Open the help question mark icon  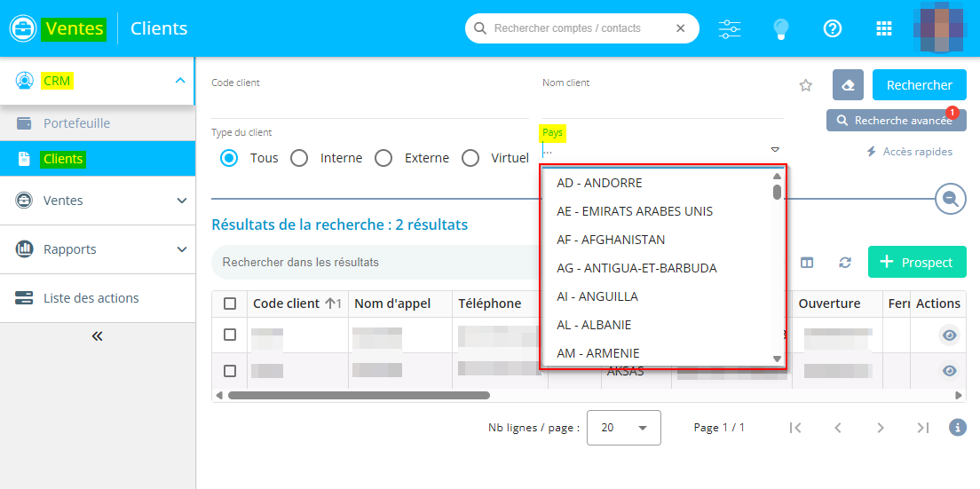click(x=832, y=28)
